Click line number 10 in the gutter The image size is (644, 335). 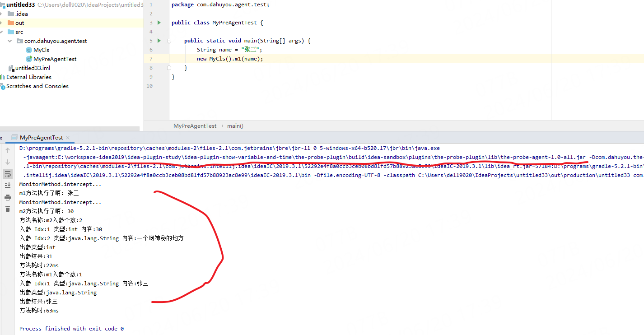[149, 86]
